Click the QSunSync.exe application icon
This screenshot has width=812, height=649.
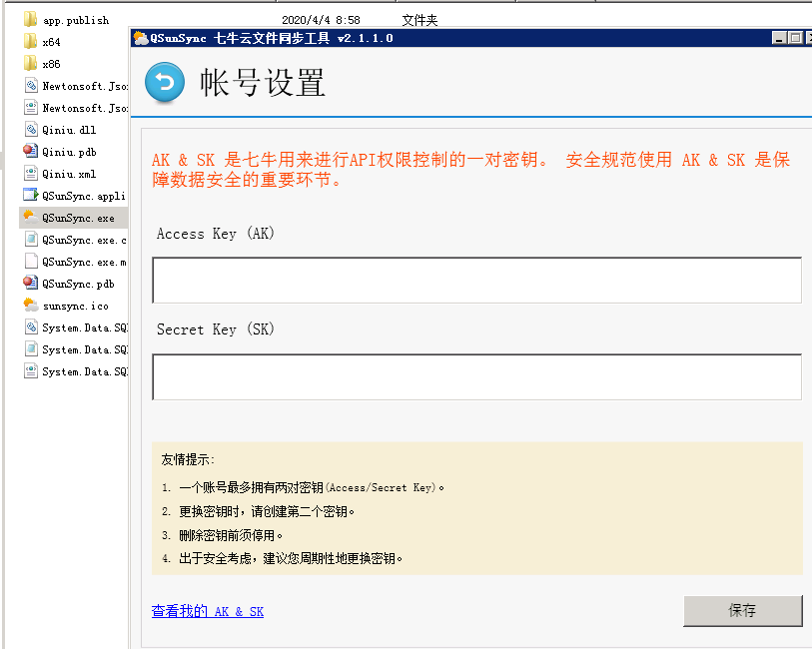point(31,218)
